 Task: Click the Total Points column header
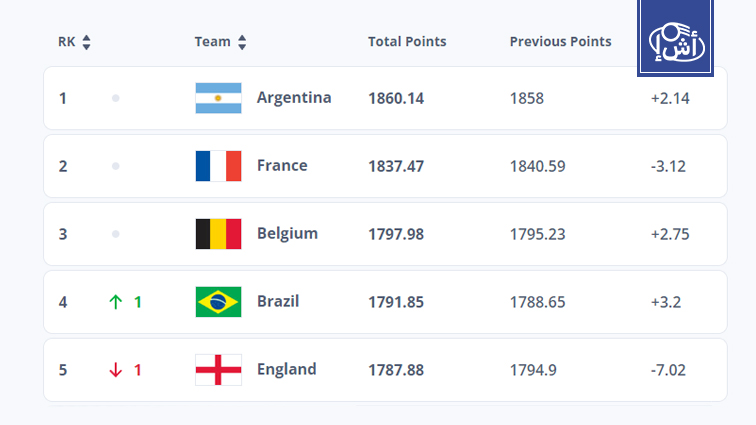(407, 42)
